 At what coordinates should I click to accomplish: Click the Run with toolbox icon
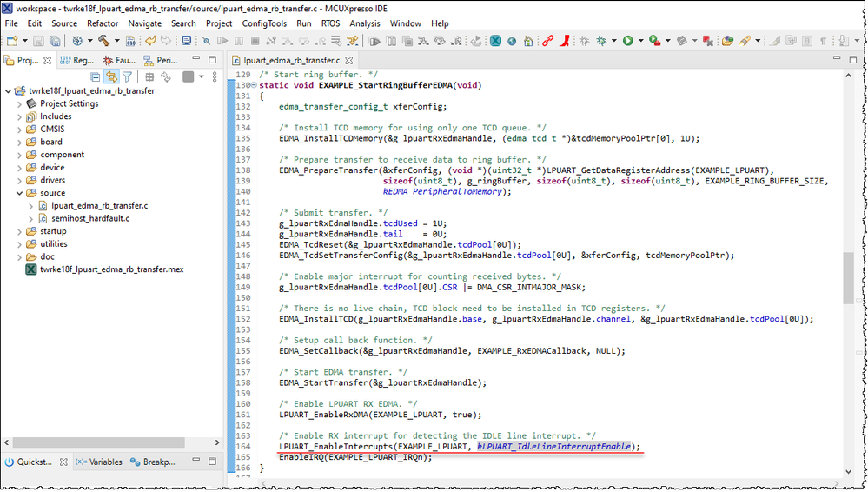pos(655,41)
